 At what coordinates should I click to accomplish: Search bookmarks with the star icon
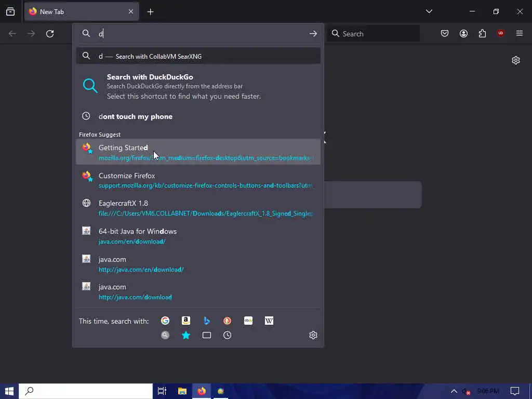(x=186, y=335)
